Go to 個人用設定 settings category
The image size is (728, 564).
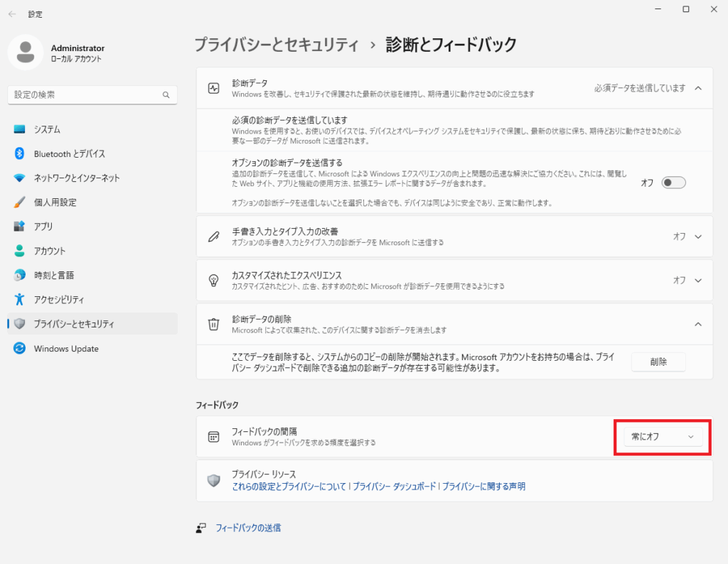coord(55,202)
